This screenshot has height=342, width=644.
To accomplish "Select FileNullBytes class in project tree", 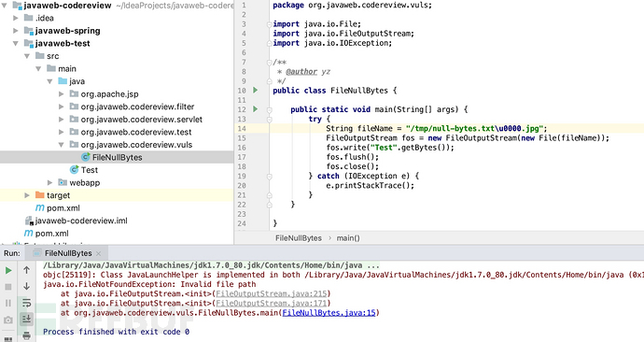I will tap(117, 157).
